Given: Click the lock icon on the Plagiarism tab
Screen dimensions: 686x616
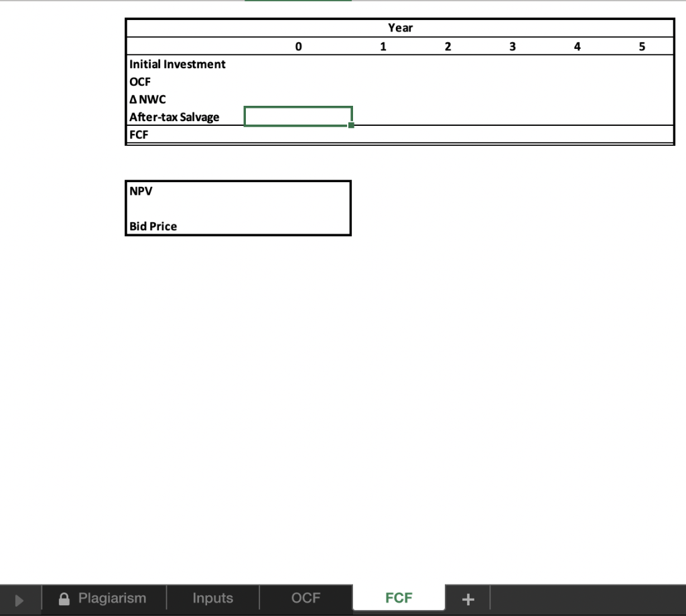Looking at the screenshot, I should [x=64, y=598].
